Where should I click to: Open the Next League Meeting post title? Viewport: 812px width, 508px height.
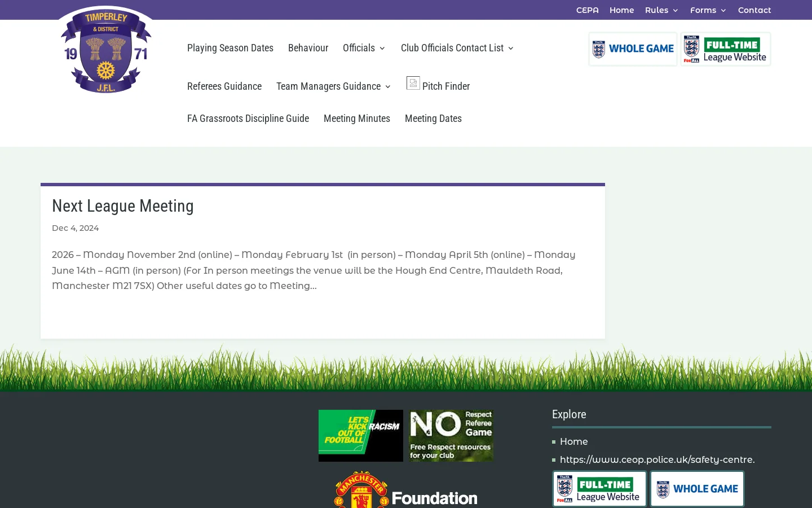point(123,206)
